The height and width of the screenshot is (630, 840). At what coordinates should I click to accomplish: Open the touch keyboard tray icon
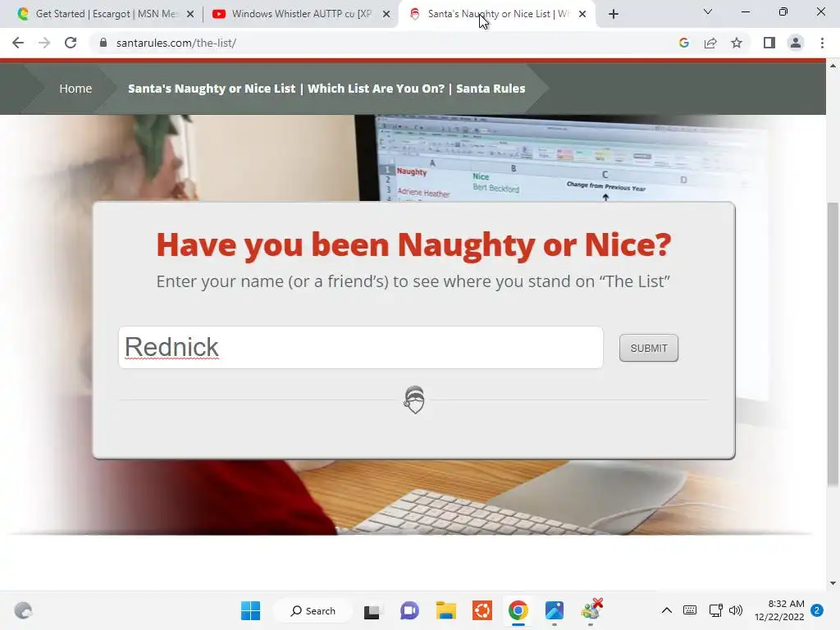coord(690,610)
